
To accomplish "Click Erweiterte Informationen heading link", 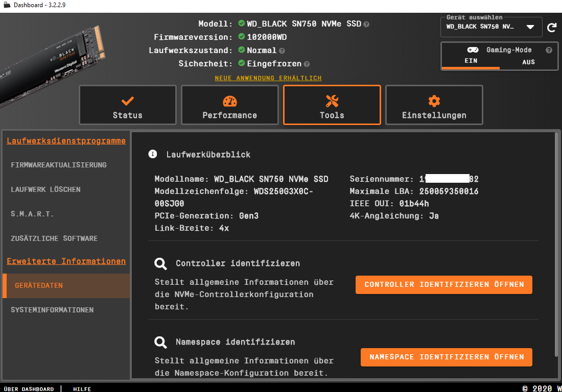I will coord(66,261).
